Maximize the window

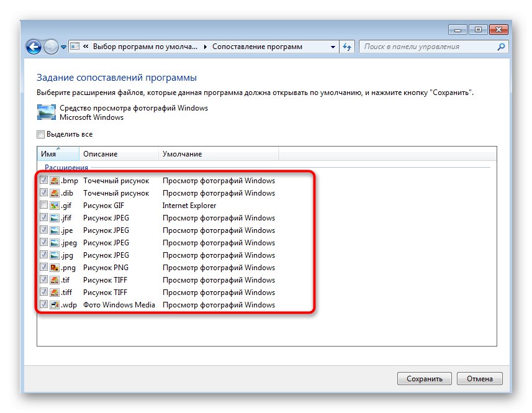(478, 30)
